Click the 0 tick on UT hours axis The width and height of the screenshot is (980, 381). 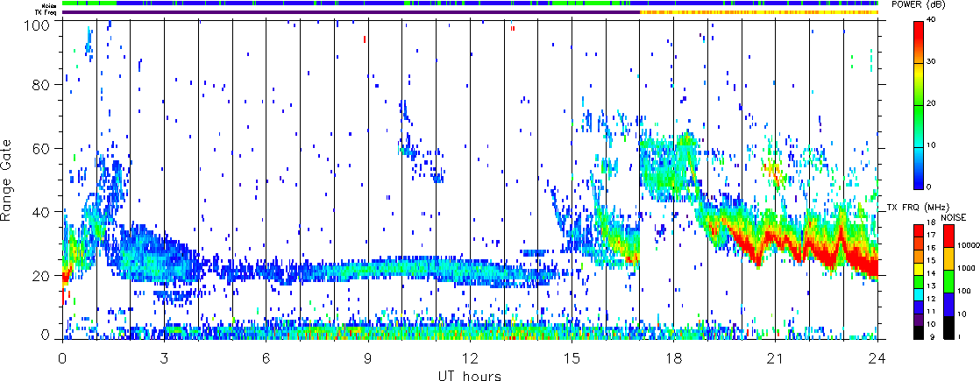(62, 358)
